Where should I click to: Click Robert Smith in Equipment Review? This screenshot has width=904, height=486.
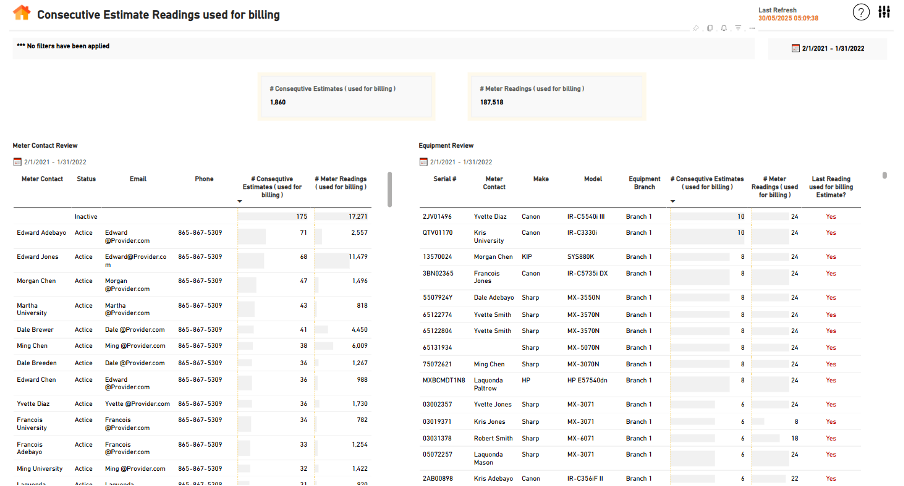click(x=493, y=438)
